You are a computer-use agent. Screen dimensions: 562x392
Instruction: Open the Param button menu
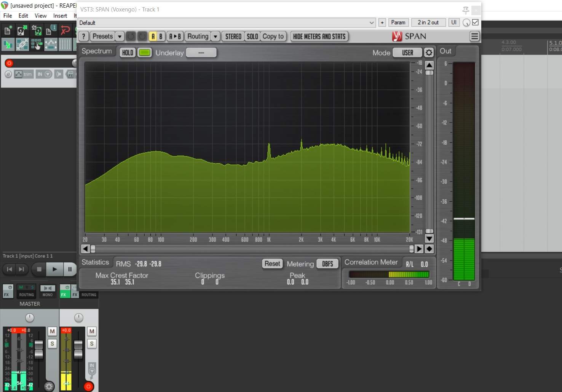click(x=398, y=22)
